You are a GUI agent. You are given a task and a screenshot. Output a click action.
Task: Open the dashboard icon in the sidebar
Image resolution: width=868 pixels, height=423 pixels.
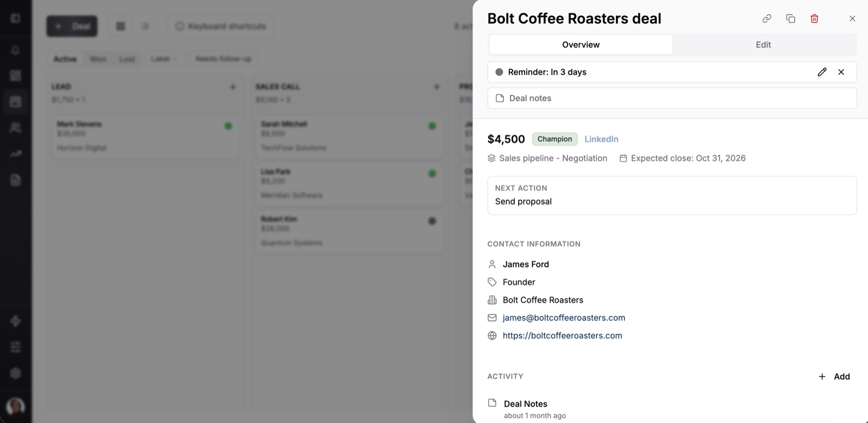15,75
